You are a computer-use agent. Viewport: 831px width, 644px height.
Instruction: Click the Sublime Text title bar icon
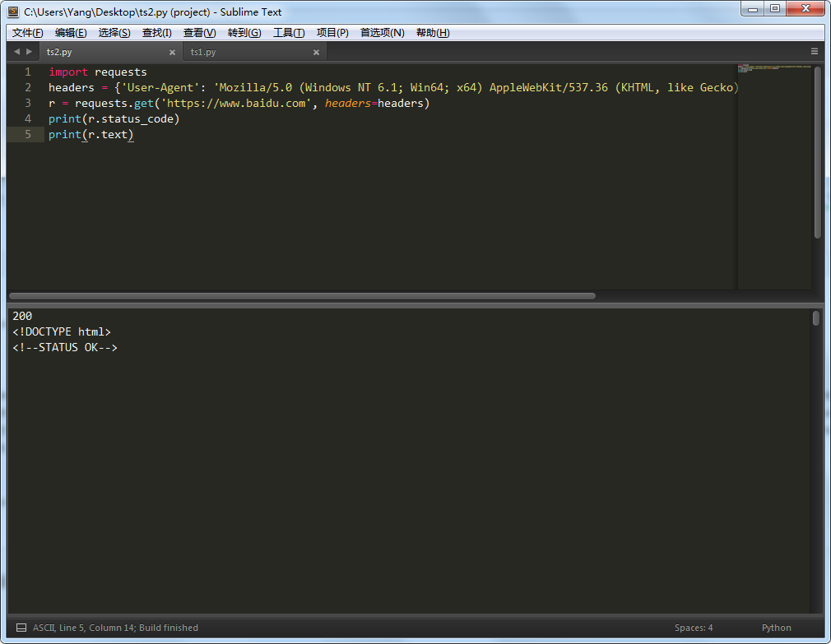pyautogui.click(x=13, y=12)
